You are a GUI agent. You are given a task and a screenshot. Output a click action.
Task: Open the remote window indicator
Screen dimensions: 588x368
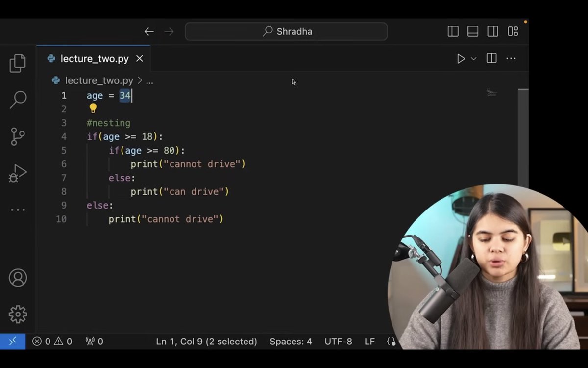13,342
